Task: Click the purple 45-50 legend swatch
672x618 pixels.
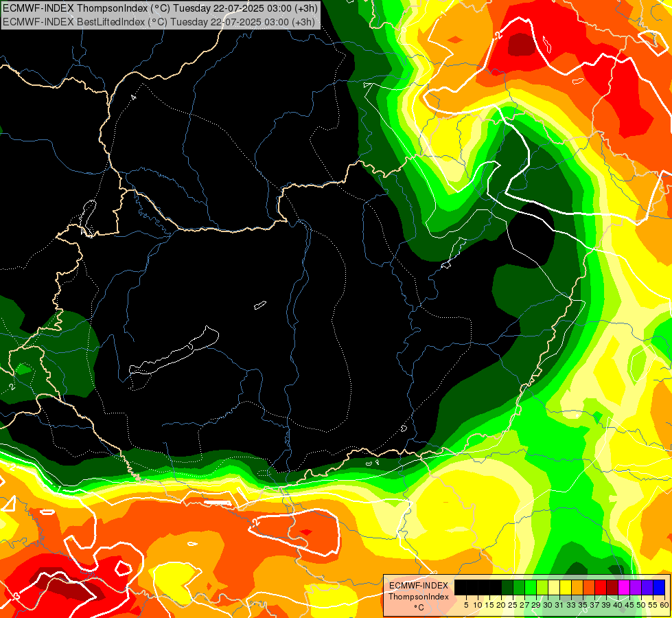Action: pos(636,587)
